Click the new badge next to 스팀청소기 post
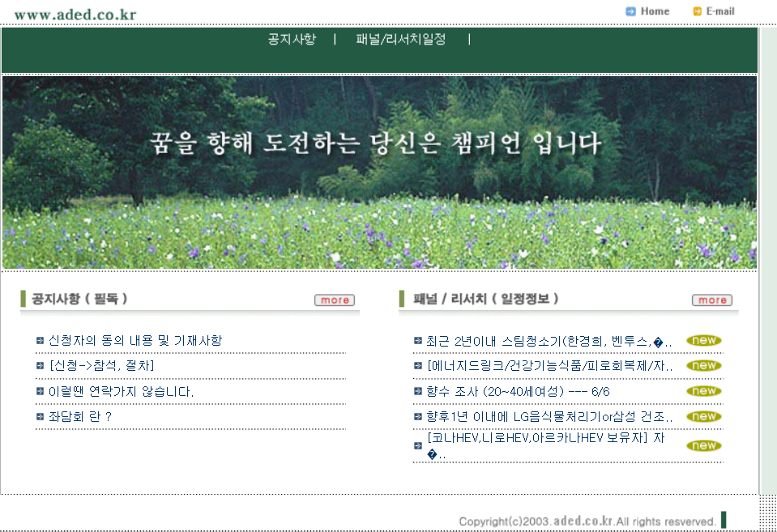The height and width of the screenshot is (532, 777). (x=703, y=340)
